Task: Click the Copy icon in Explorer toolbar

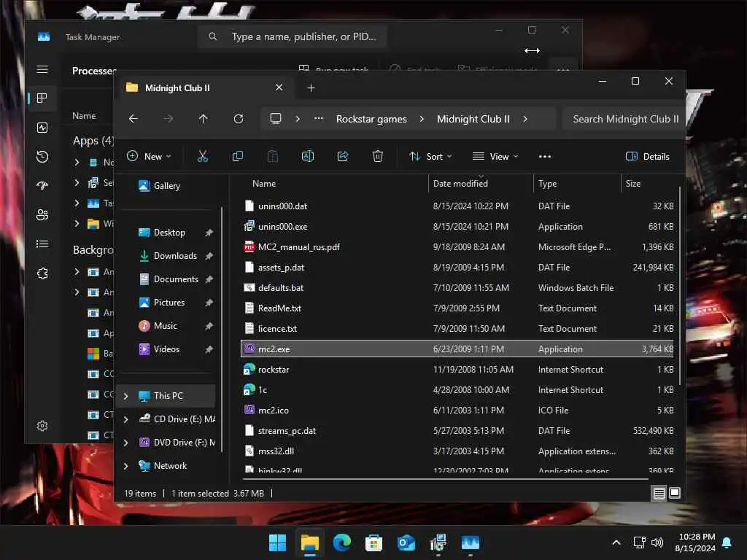Action: 237,156
